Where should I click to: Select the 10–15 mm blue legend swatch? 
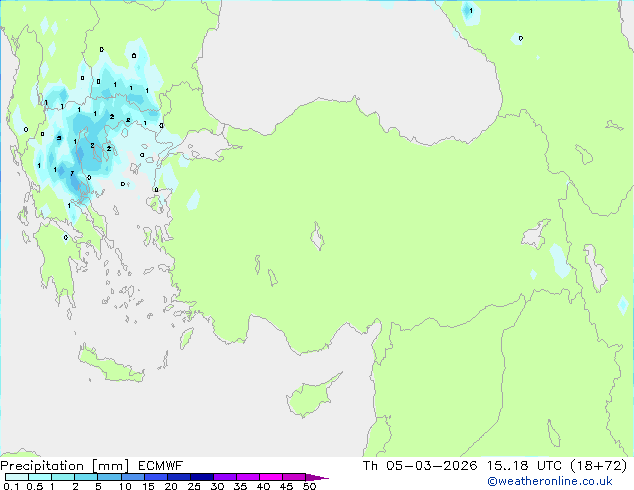tap(135, 477)
